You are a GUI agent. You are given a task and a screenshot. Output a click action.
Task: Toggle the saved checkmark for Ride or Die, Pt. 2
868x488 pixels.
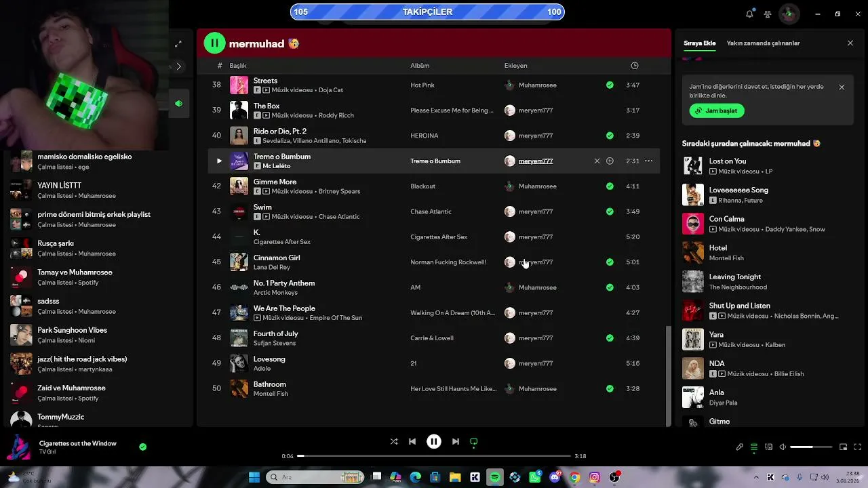(610, 136)
